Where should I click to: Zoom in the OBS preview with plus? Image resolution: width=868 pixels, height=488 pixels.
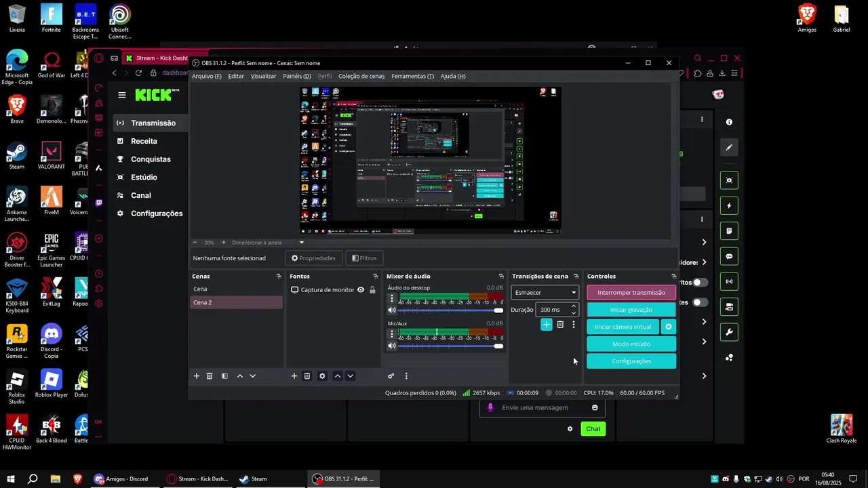click(x=224, y=242)
